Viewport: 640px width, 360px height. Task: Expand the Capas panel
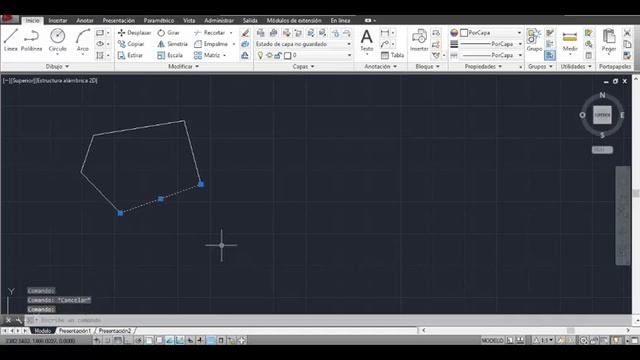(303, 66)
